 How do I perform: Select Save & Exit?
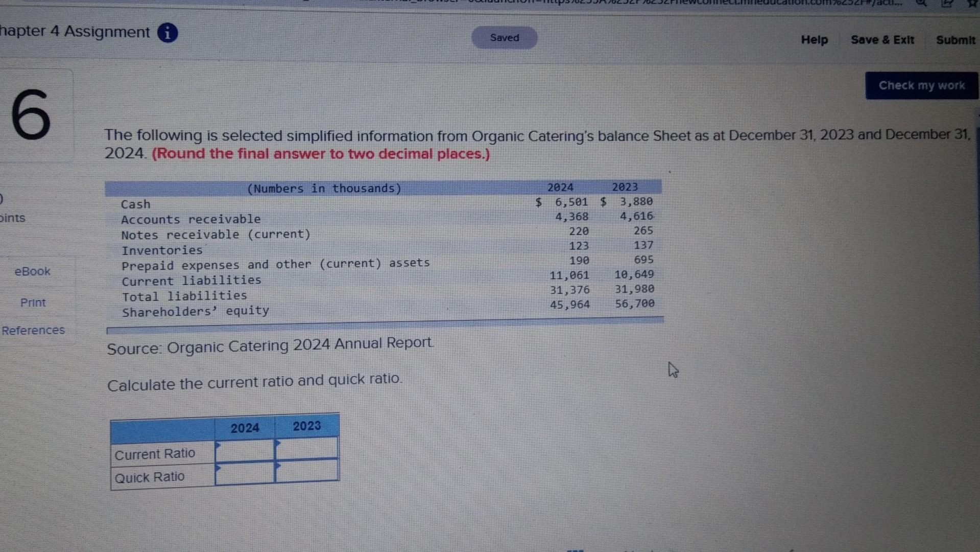(x=882, y=40)
